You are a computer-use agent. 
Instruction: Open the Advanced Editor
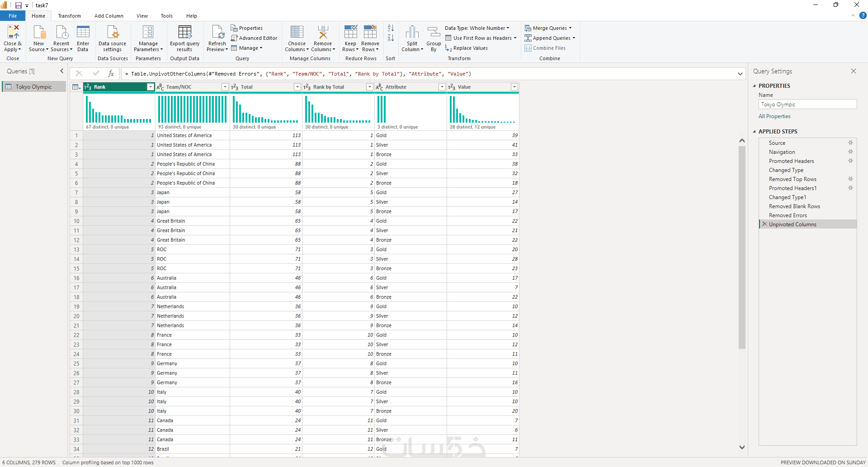[x=254, y=38]
